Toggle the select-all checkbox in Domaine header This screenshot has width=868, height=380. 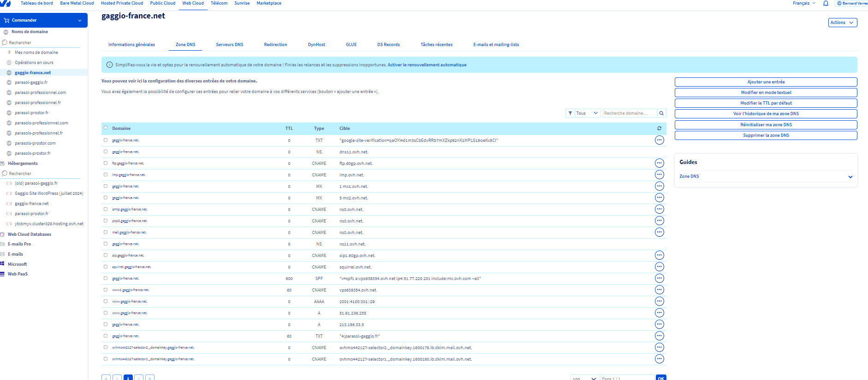[x=106, y=128]
